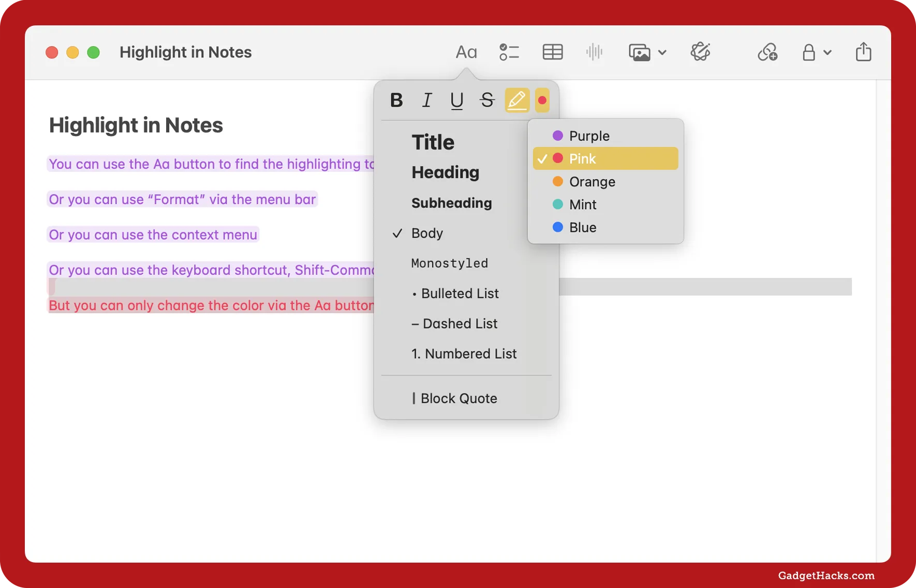Click the pink 'But you can only change' line
The width and height of the screenshot is (916, 588).
point(211,305)
